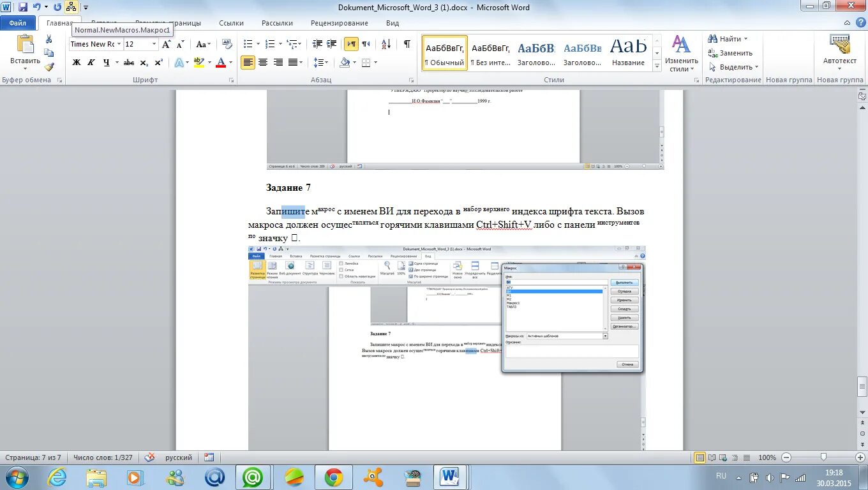This screenshot has width=868, height=490.
Task: Apply the Название style
Action: pos(628,53)
